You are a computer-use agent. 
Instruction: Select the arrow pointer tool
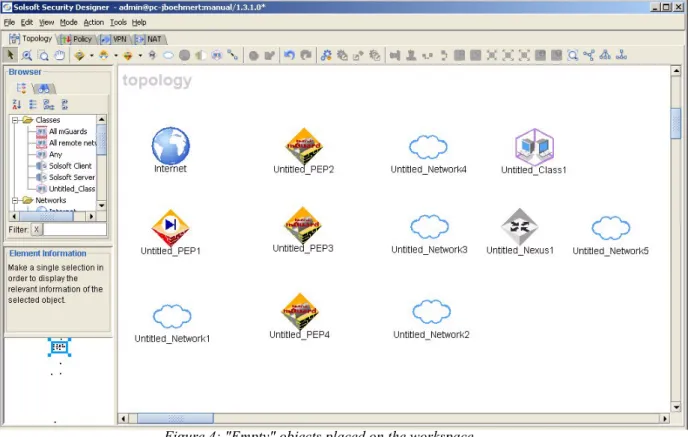[x=11, y=55]
